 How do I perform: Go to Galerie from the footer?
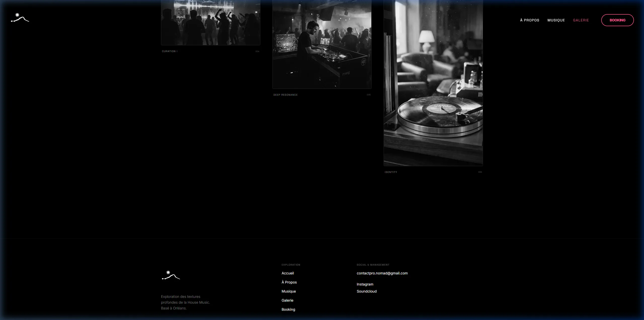pyautogui.click(x=287, y=300)
